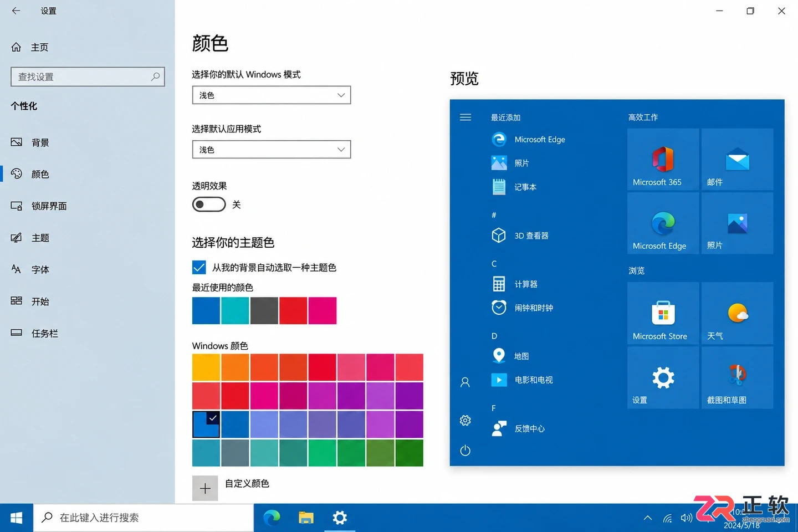Viewport: 798px width, 532px height.
Task: Click 电影和电视 in app list
Action: click(x=523, y=380)
